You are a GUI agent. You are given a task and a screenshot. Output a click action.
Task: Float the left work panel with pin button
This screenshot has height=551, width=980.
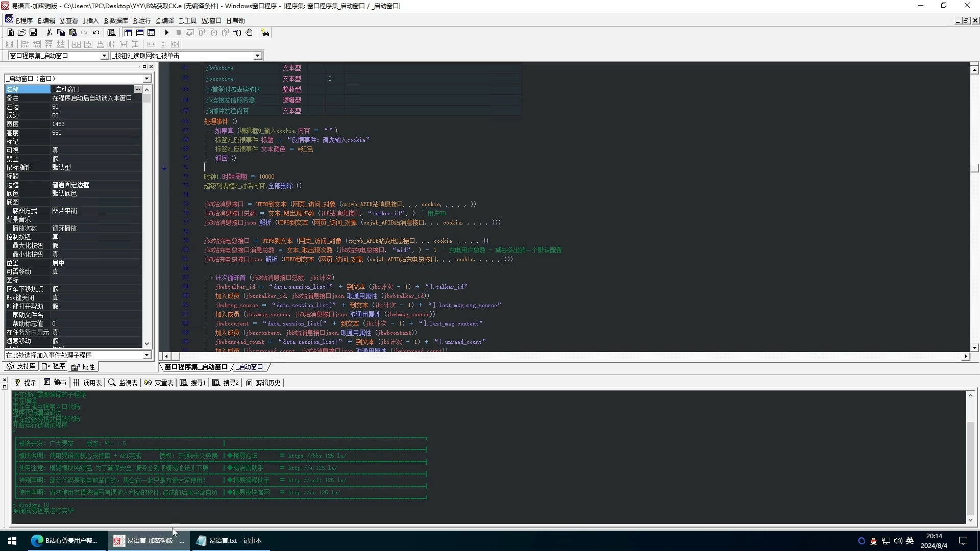tap(144, 66)
